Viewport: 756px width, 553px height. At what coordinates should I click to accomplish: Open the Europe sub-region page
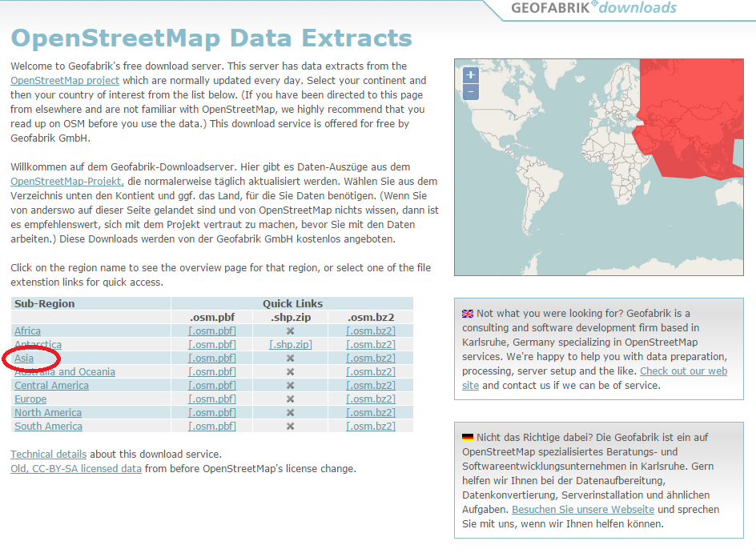[30, 399]
